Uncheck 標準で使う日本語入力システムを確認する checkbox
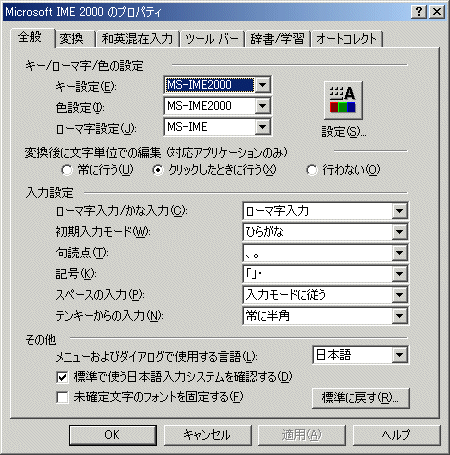Viewport: 450px width, 455px height. point(62,377)
